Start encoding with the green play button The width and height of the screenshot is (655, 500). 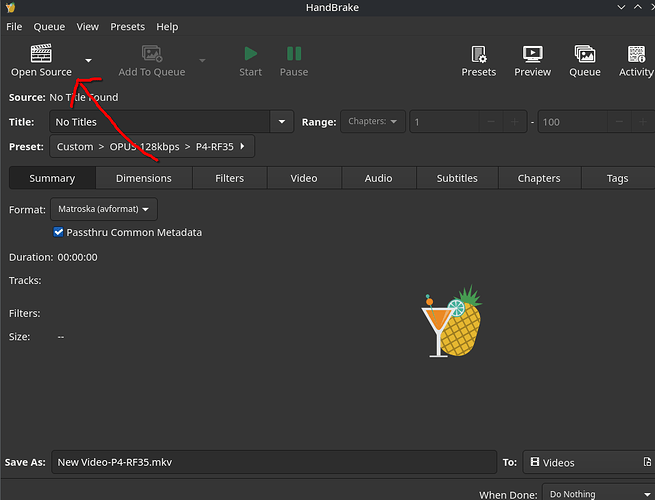point(251,53)
